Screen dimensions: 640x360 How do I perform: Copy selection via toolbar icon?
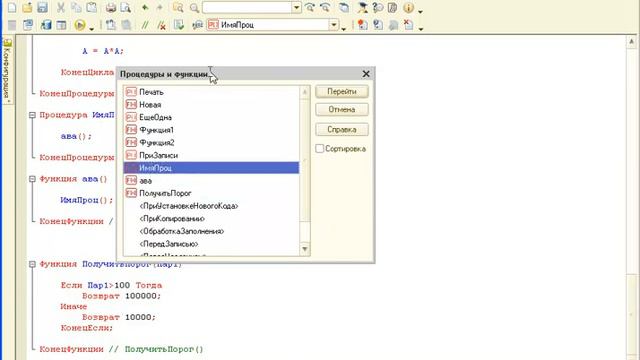76,7
